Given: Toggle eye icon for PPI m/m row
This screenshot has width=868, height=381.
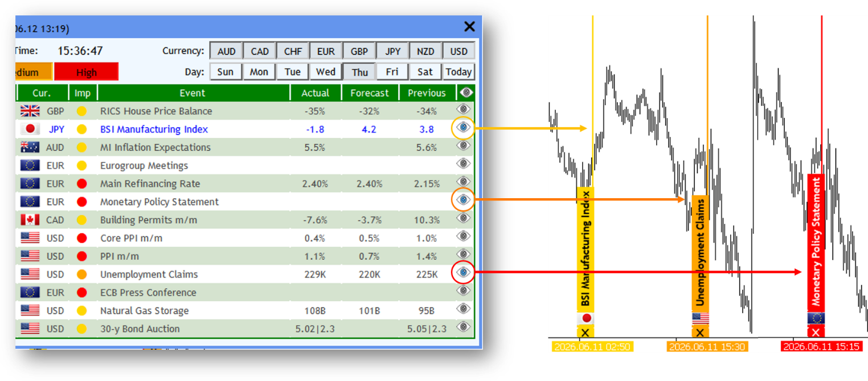Looking at the screenshot, I should click(x=464, y=254).
